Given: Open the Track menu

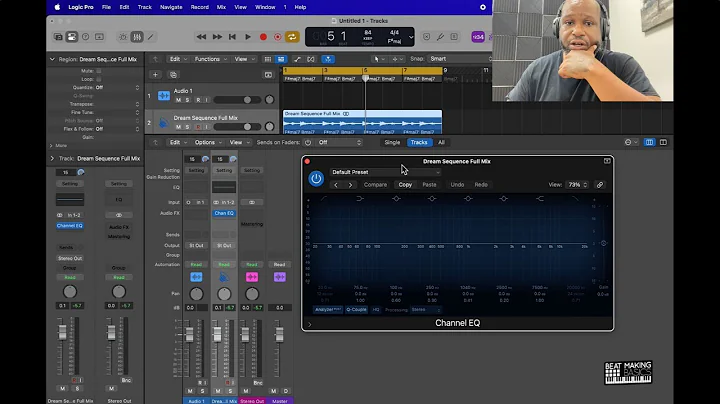Looking at the screenshot, I should [145, 7].
